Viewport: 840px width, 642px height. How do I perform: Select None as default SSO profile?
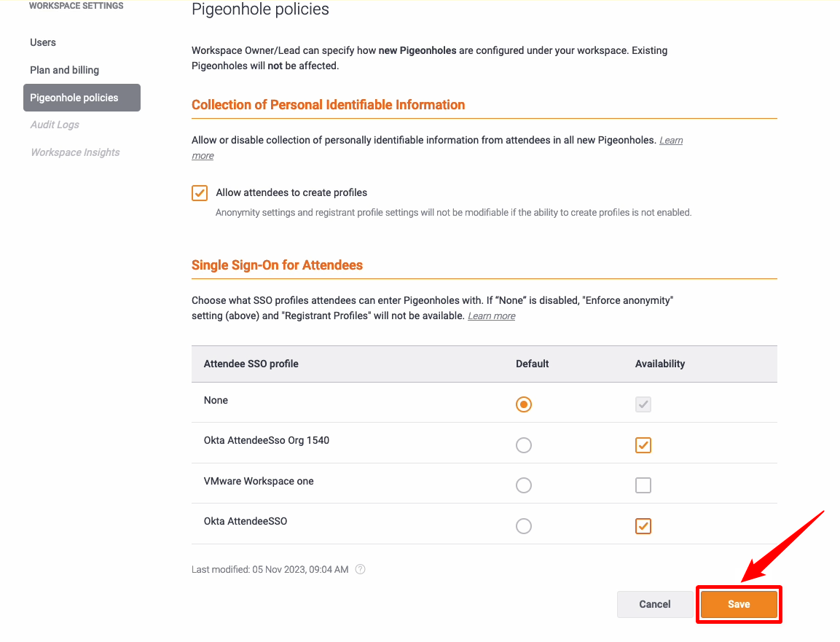click(x=523, y=404)
